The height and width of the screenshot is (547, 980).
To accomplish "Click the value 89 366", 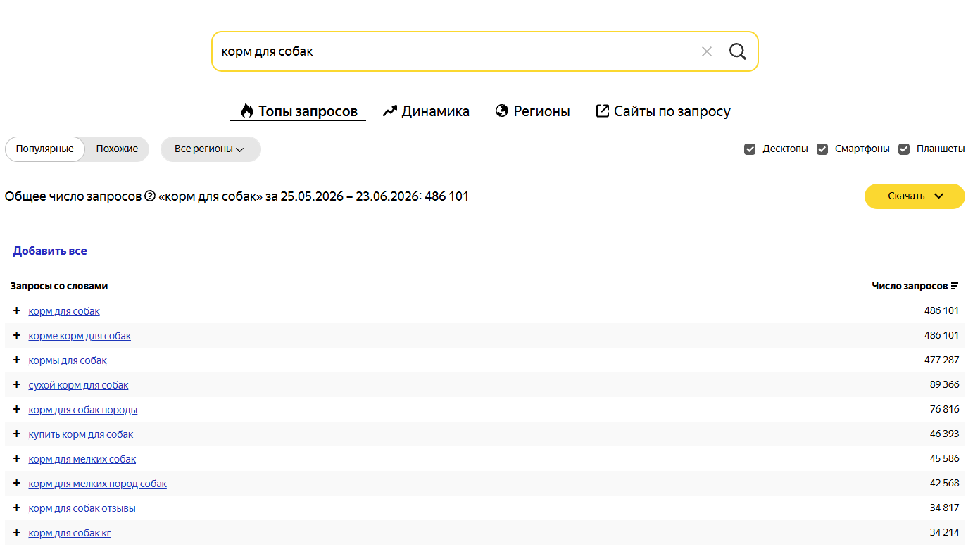I will (x=944, y=384).
